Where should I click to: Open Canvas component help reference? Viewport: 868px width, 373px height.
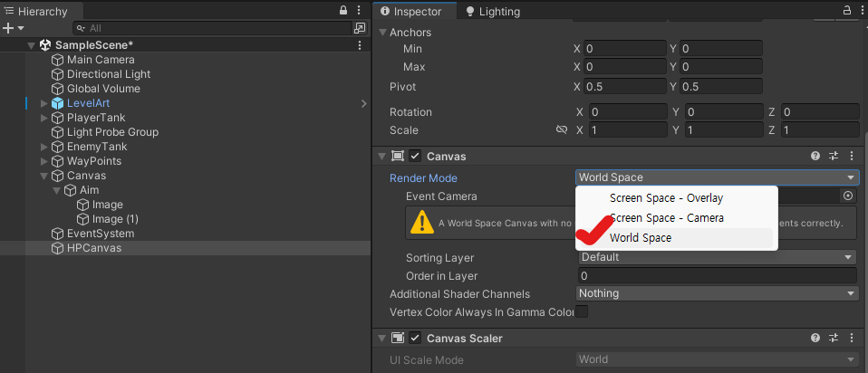coord(815,156)
